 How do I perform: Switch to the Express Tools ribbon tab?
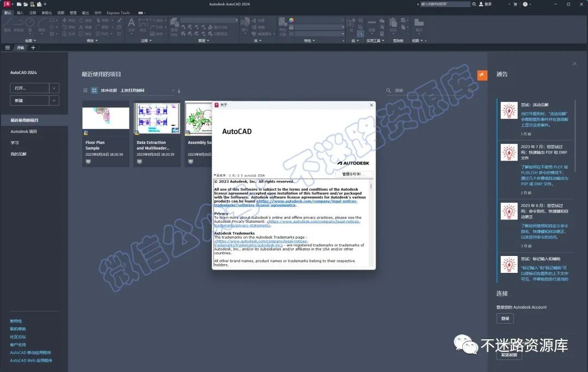point(118,13)
